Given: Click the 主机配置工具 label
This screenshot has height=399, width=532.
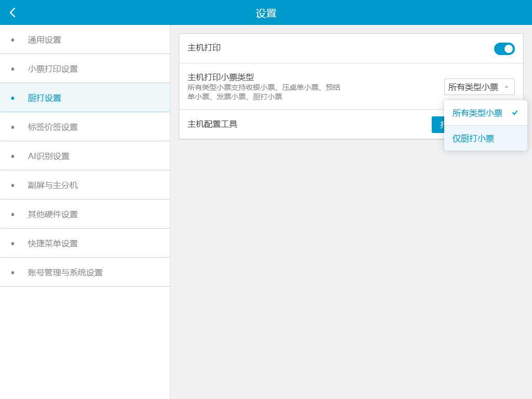Looking at the screenshot, I should (212, 124).
